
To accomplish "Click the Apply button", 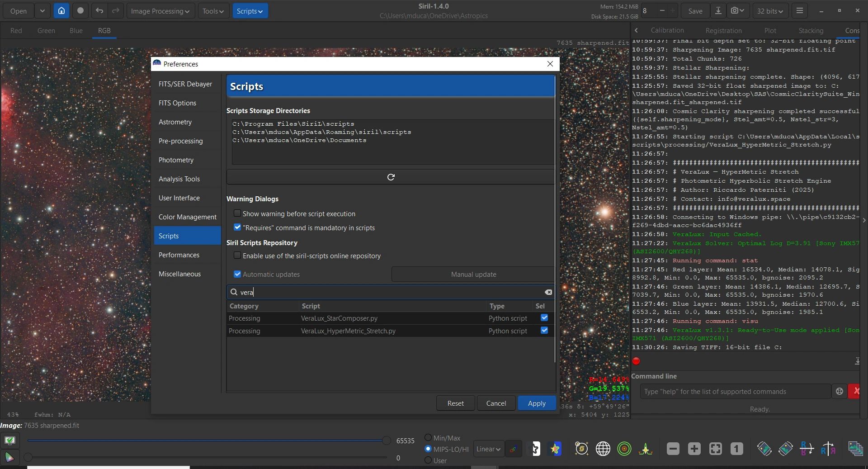I will point(537,403).
